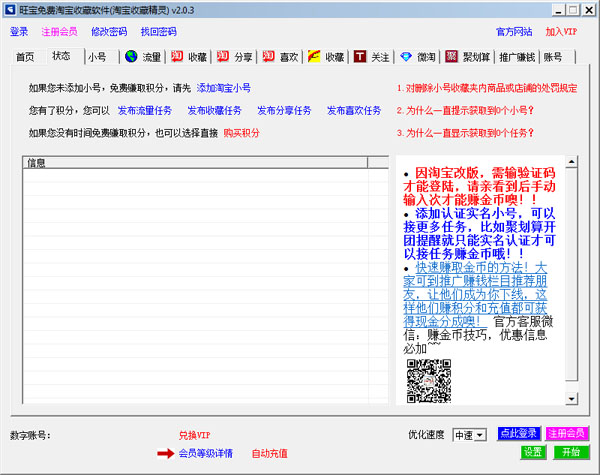
Task: Click the red Taobao icon on the 喜欢 tab
Action: tap(270, 57)
